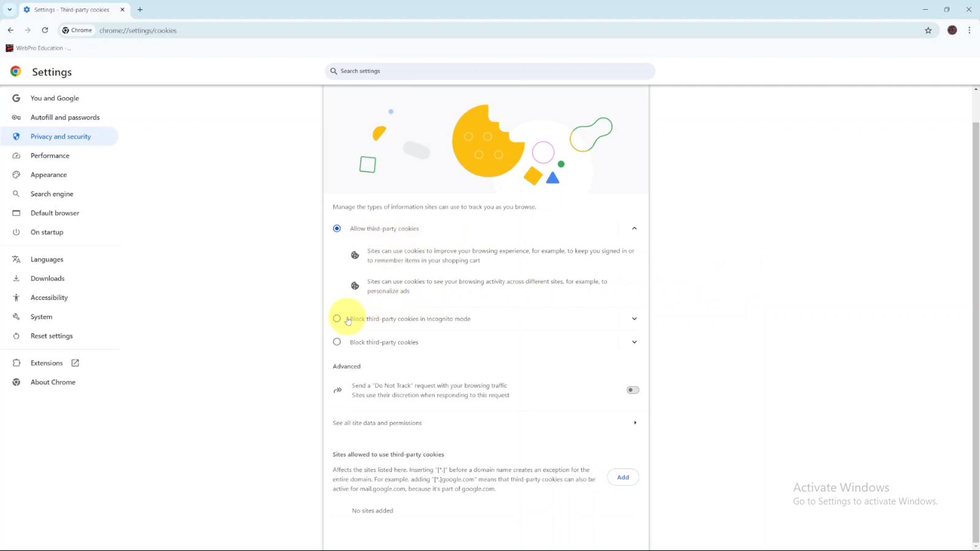Viewport: 980px width, 551px height.
Task: Click the You and Google icon
Action: 17,98
